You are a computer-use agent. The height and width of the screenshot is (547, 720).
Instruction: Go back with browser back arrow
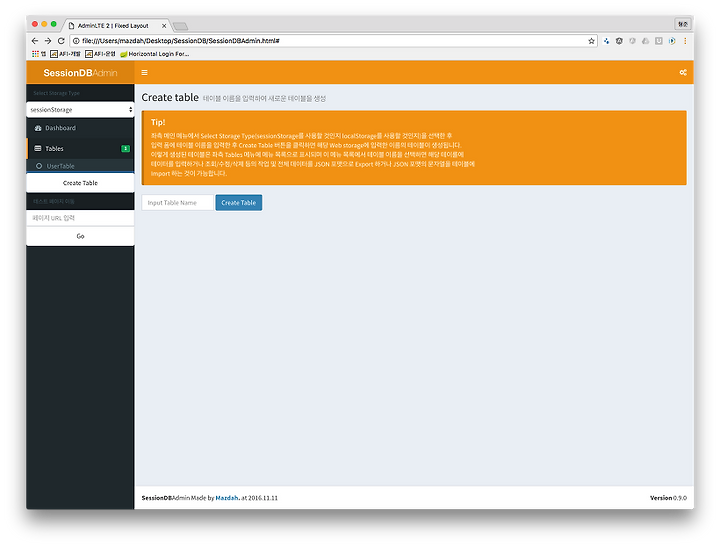[35, 41]
